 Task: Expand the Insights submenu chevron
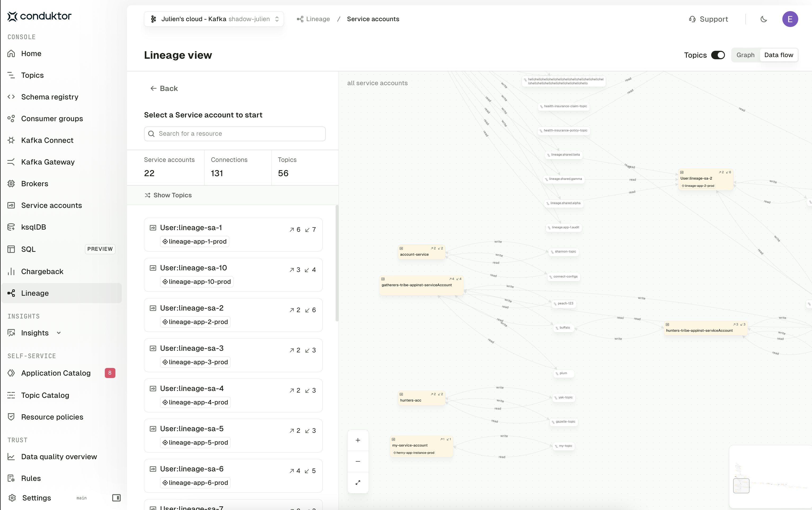59,333
